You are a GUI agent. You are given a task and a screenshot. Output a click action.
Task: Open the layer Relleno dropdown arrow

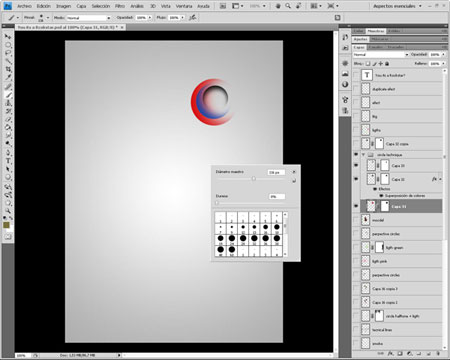[443, 63]
